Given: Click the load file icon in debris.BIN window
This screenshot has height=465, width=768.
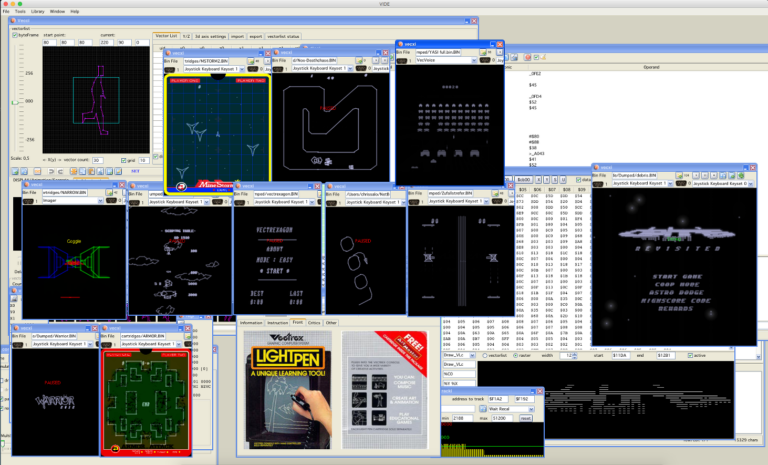Looking at the screenshot, I should (679, 175).
